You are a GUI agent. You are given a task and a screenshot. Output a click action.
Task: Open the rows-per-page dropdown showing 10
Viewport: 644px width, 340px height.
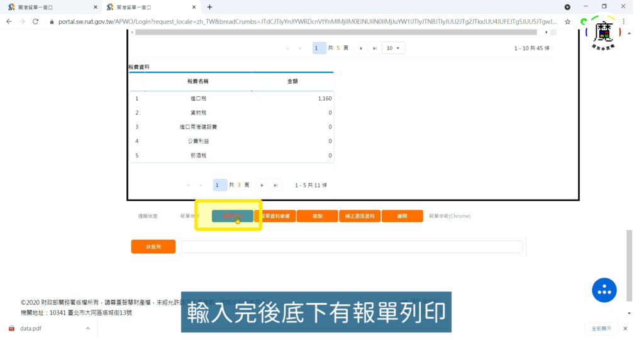pyautogui.click(x=394, y=48)
